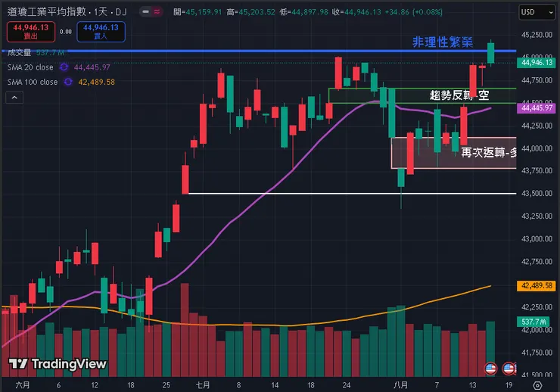Viewport: 560px width, 392px height.
Task: Click the 0.00 spread value
Action: click(66, 32)
